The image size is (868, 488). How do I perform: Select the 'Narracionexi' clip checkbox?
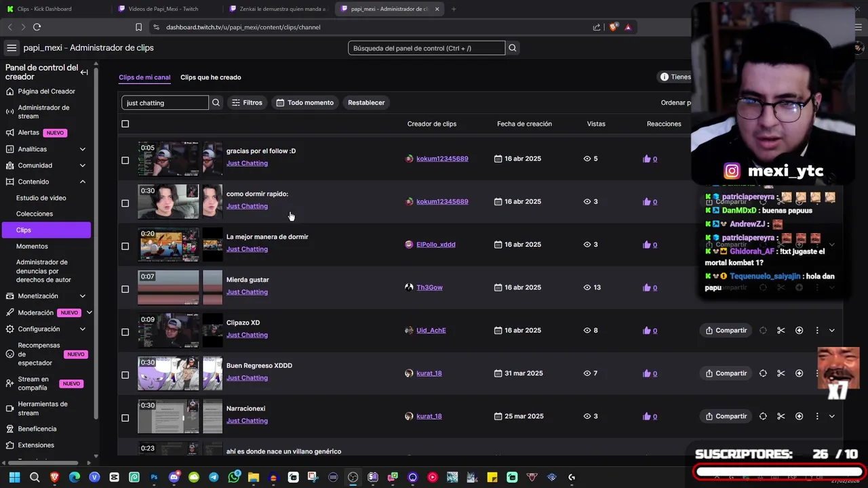pyautogui.click(x=125, y=418)
